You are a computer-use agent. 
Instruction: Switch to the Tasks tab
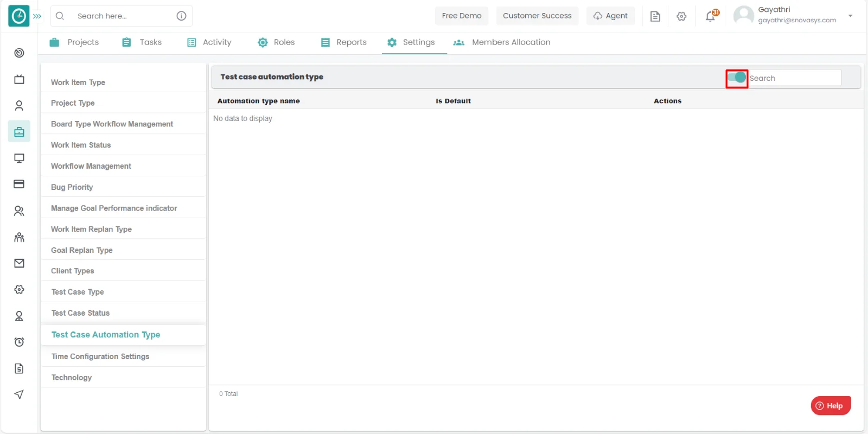142,42
